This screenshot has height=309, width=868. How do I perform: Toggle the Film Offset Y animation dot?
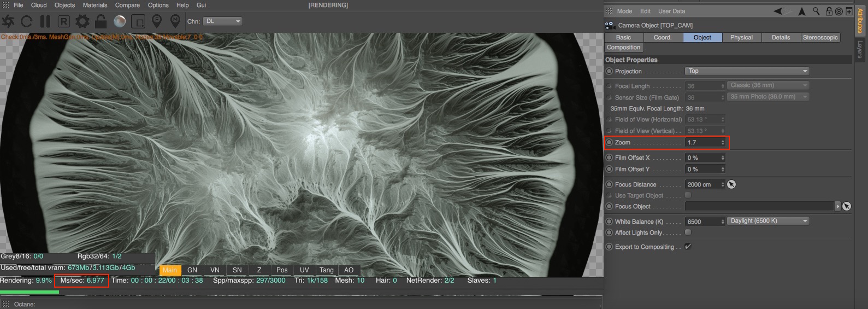(609, 169)
